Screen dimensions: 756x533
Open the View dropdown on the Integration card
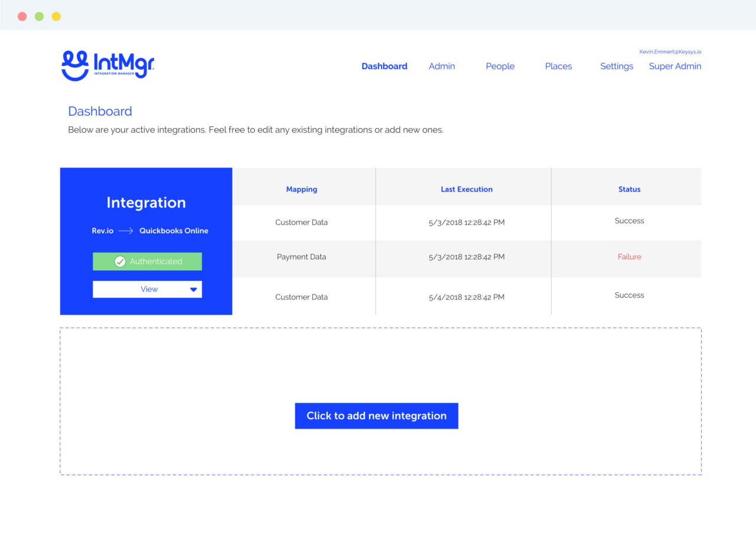[x=147, y=289]
